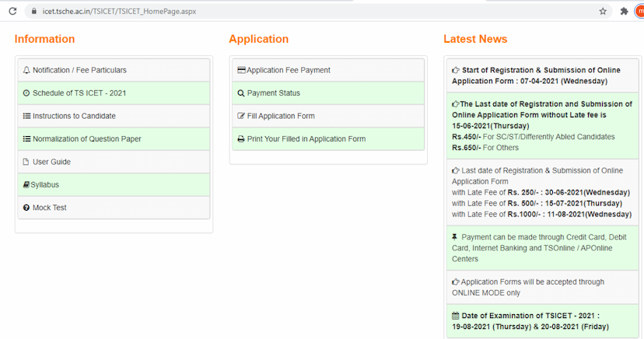Open the browser extensions puzzle icon
The image size is (644, 339).
pos(624,12)
